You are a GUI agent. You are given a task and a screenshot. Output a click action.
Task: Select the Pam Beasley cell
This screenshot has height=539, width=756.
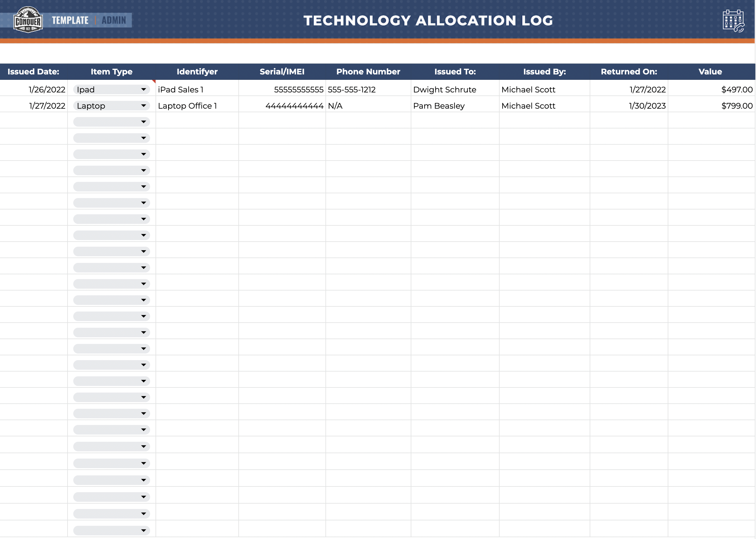coord(455,104)
